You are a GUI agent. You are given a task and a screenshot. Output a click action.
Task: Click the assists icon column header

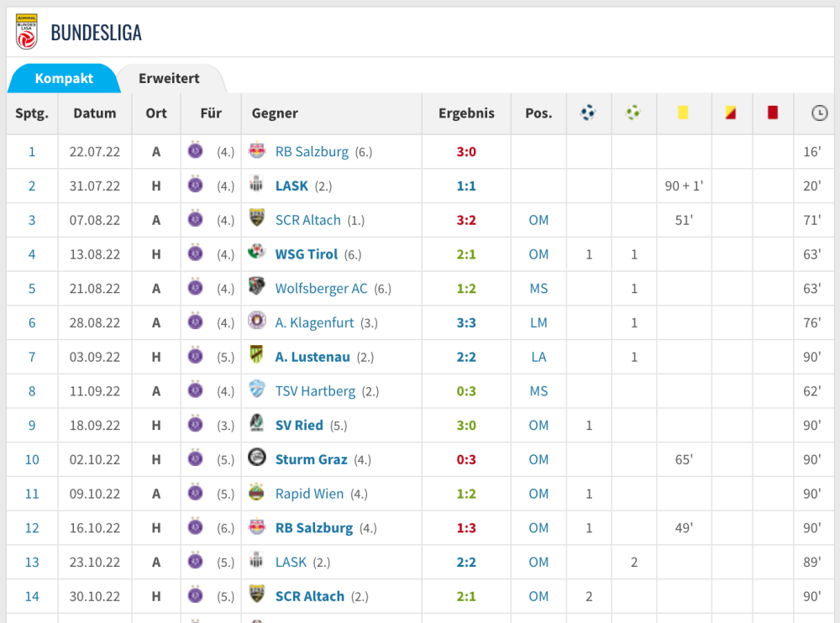click(x=633, y=113)
